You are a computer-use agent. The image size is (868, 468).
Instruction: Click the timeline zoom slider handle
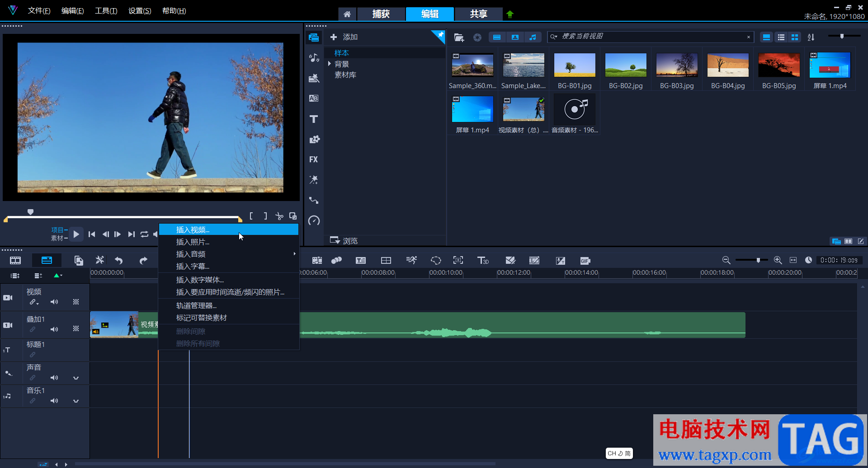click(758, 260)
